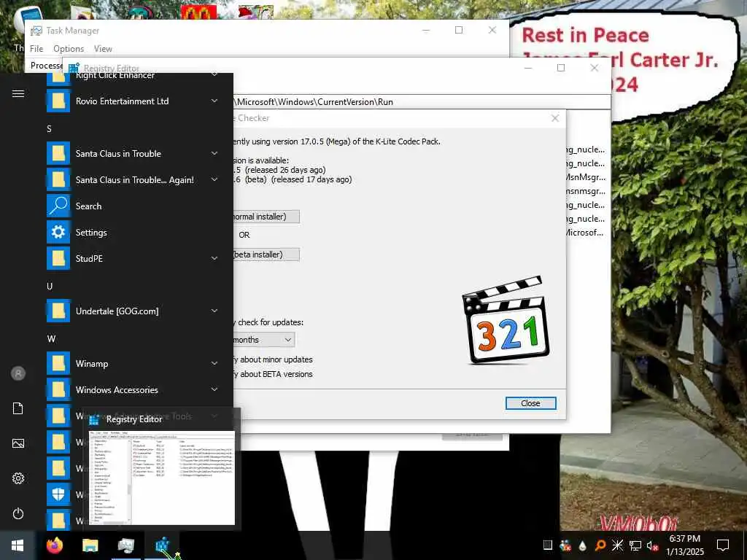Open the Santa Claus in Trouble folder
This screenshot has height=560, width=747.
click(x=133, y=153)
